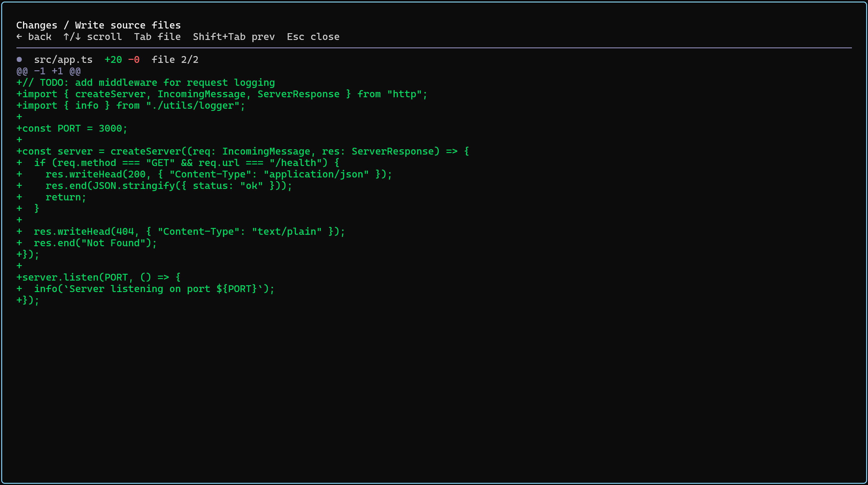Click the import info from logger line

[x=131, y=106]
